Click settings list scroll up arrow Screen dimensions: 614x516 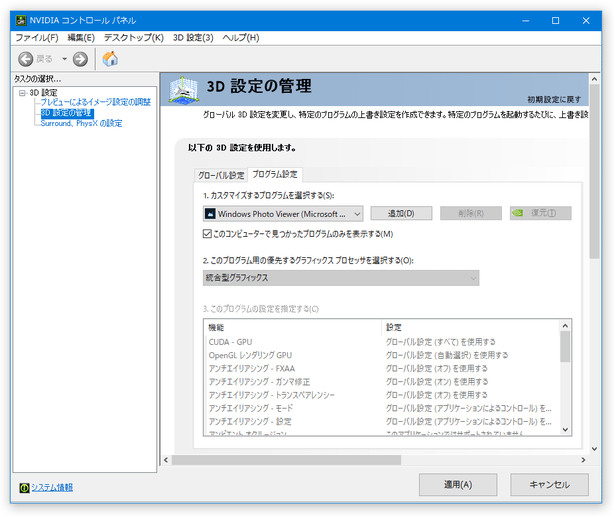coord(565,326)
